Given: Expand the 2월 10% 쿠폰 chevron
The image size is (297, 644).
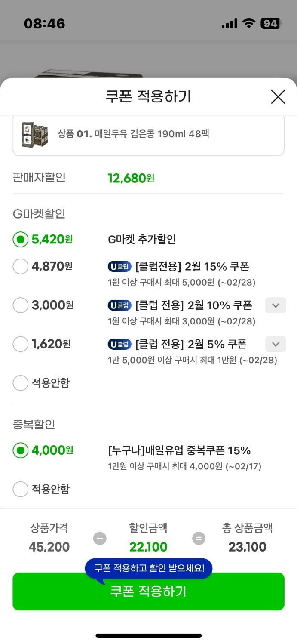Looking at the screenshot, I should coord(276,305).
